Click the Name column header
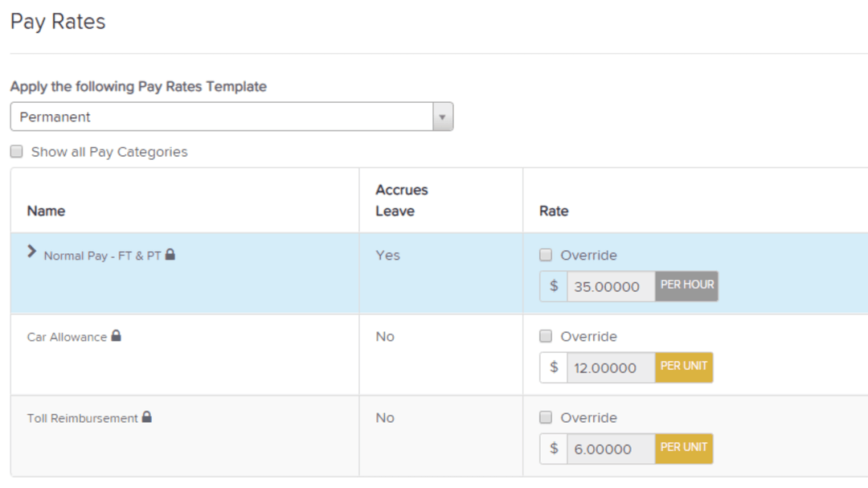Viewport: 868px width, 488px height. [x=46, y=211]
